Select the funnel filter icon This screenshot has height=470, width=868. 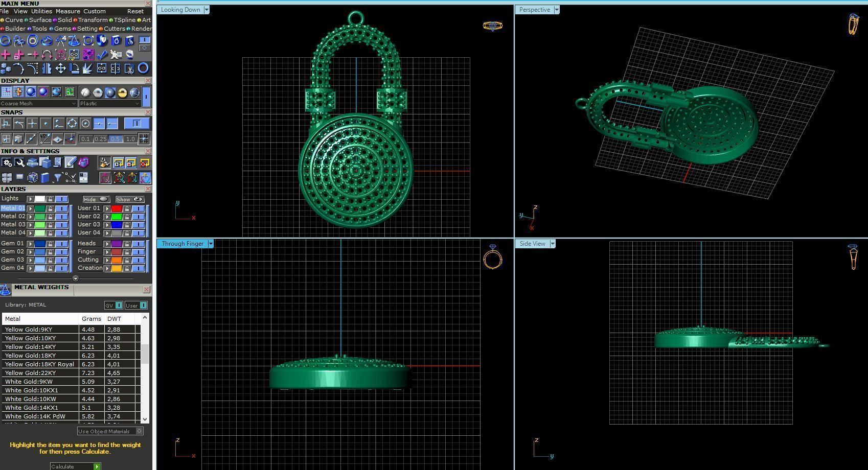pos(57,177)
